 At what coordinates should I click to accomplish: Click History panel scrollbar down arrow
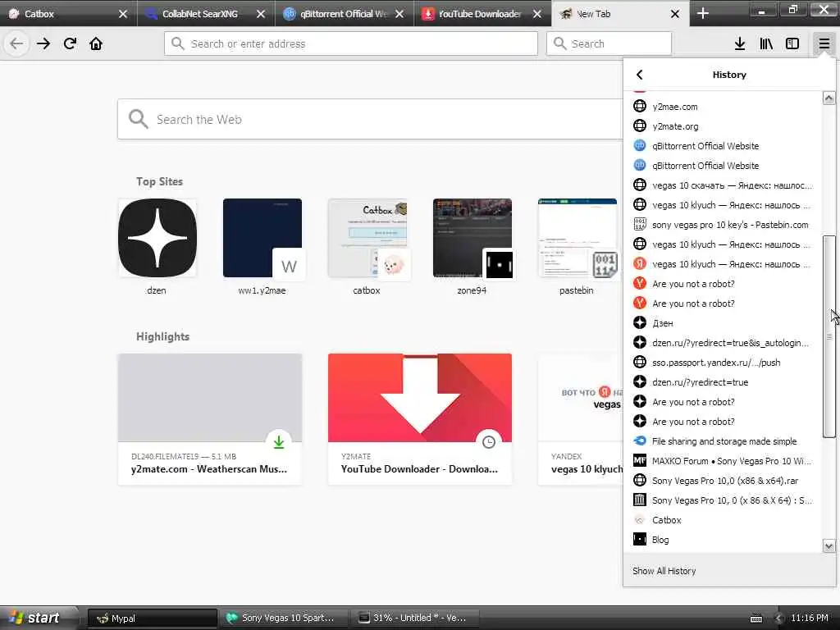click(x=829, y=546)
